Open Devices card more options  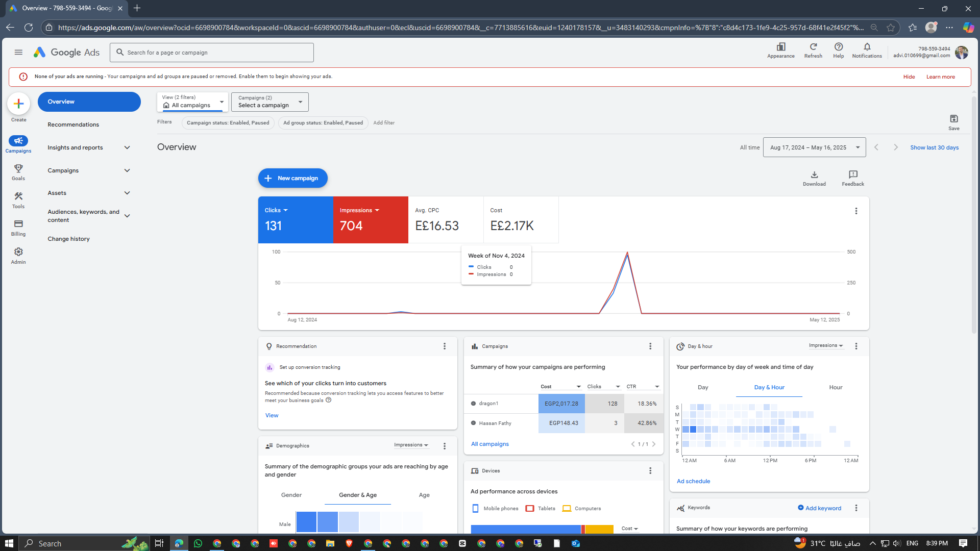pos(650,470)
